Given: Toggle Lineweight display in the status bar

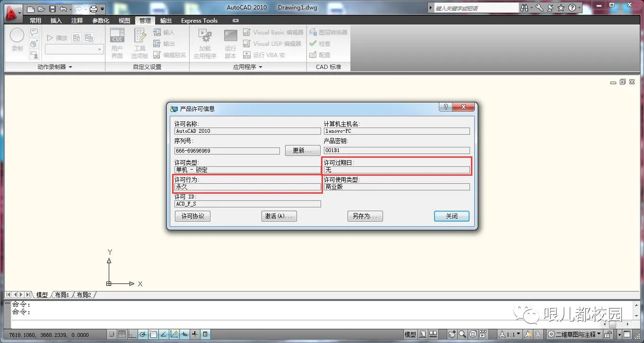Looking at the screenshot, I should tap(195, 334).
